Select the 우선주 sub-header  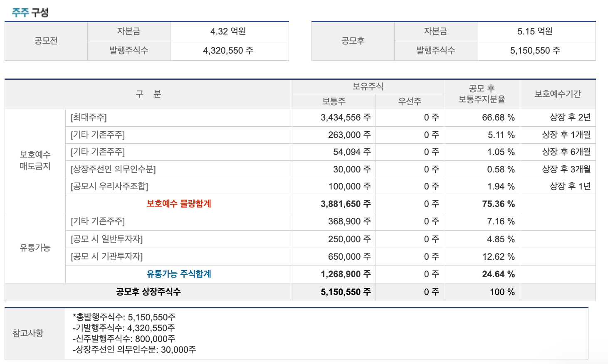(410, 101)
